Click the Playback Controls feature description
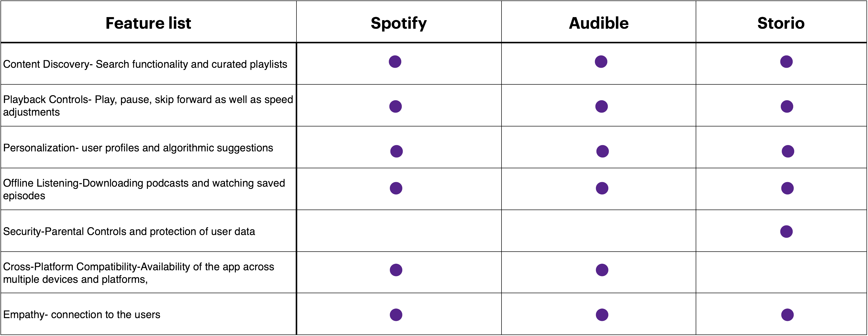This screenshot has height=336, width=868. (x=148, y=106)
